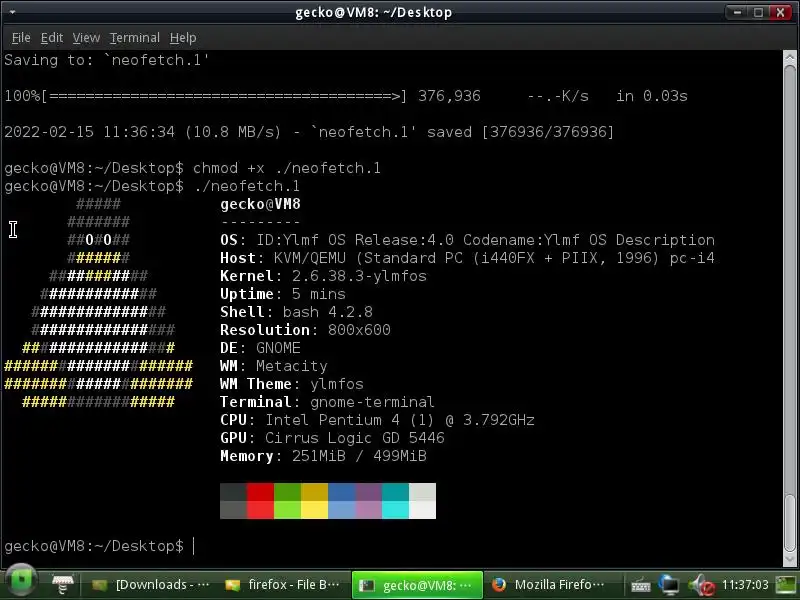800x600 pixels.
Task: Click the show desktop icon in taskbar
Action: point(63,585)
